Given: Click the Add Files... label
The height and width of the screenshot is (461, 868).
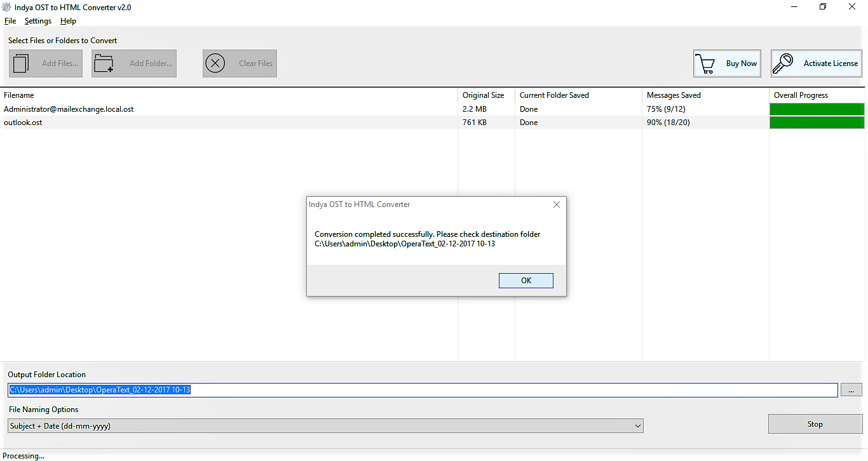Looking at the screenshot, I should tap(60, 63).
